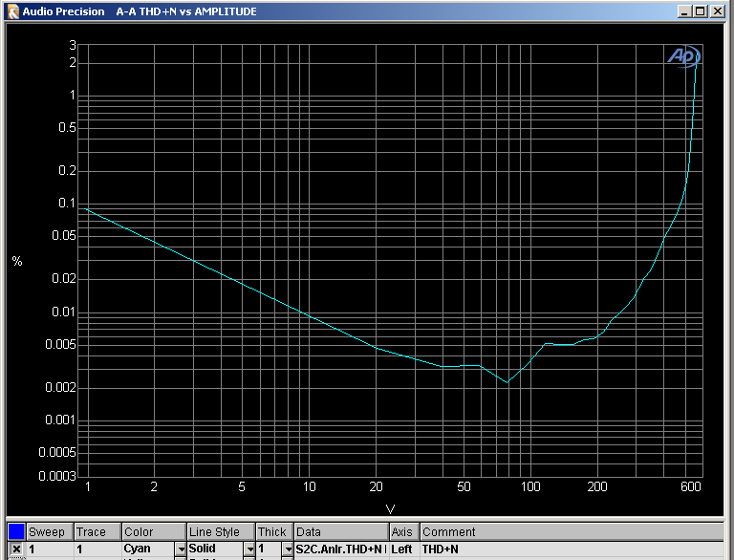Maximize the graph window

pos(701,11)
